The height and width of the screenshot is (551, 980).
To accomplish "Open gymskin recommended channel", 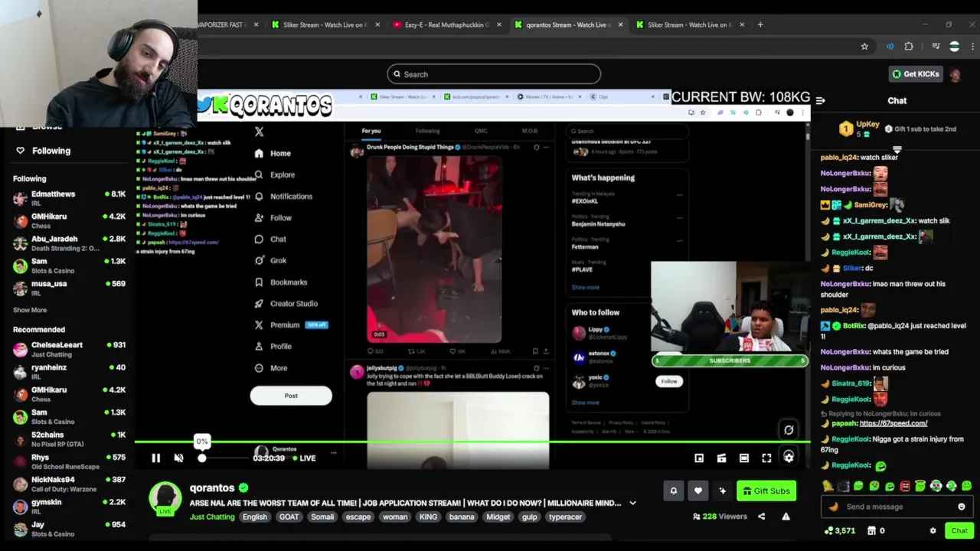I will [69, 507].
